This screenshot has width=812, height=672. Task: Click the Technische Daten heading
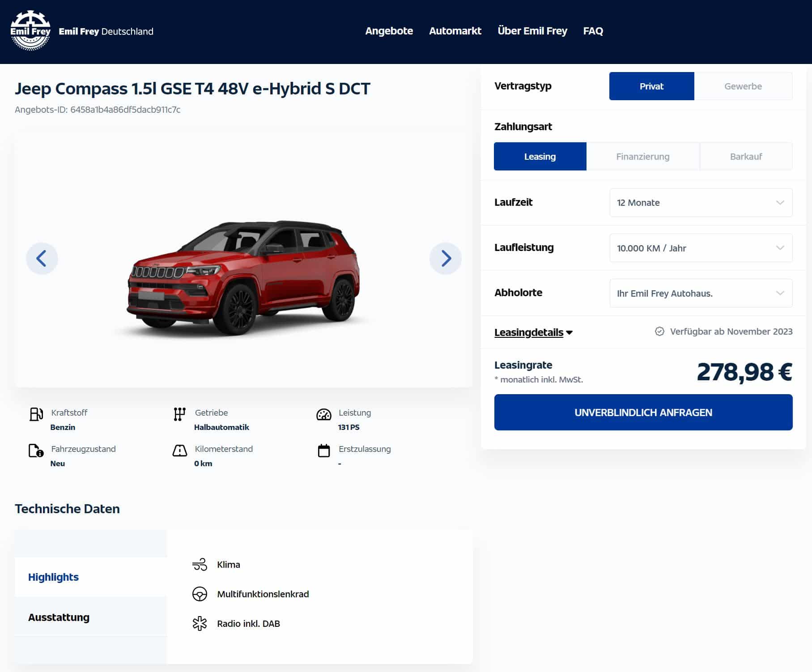coord(67,509)
